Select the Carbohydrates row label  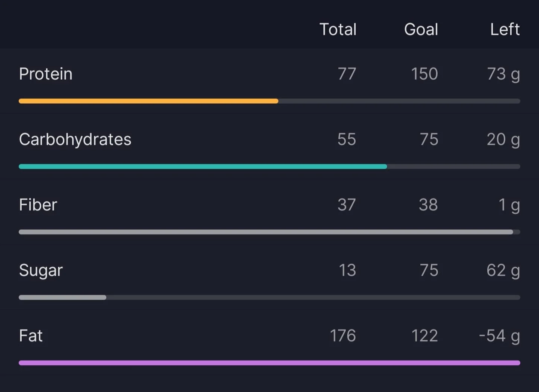[x=75, y=140]
